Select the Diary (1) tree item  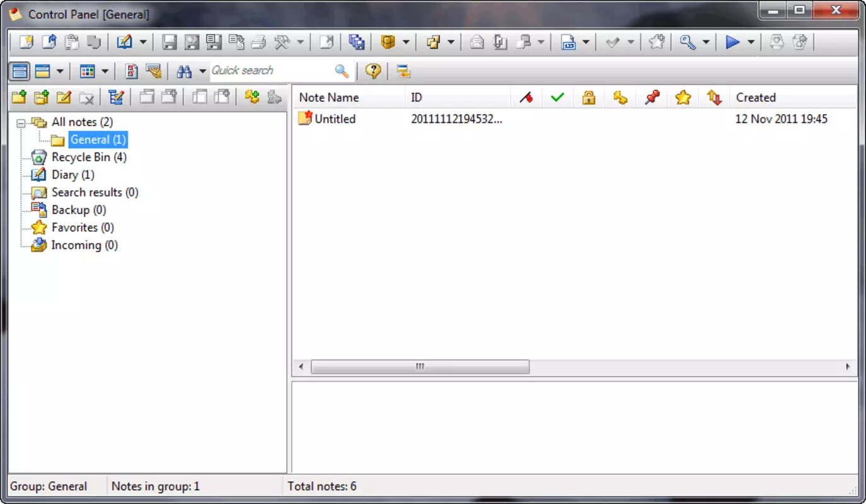click(x=73, y=175)
